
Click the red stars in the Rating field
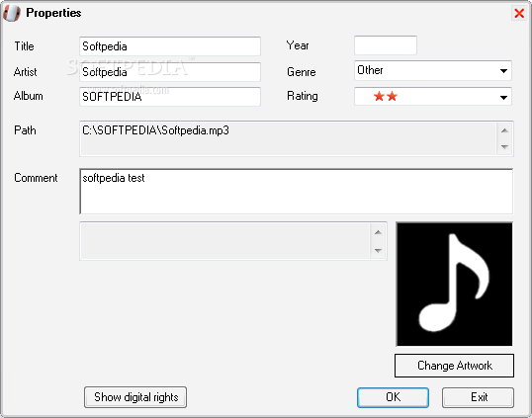pyautogui.click(x=386, y=96)
